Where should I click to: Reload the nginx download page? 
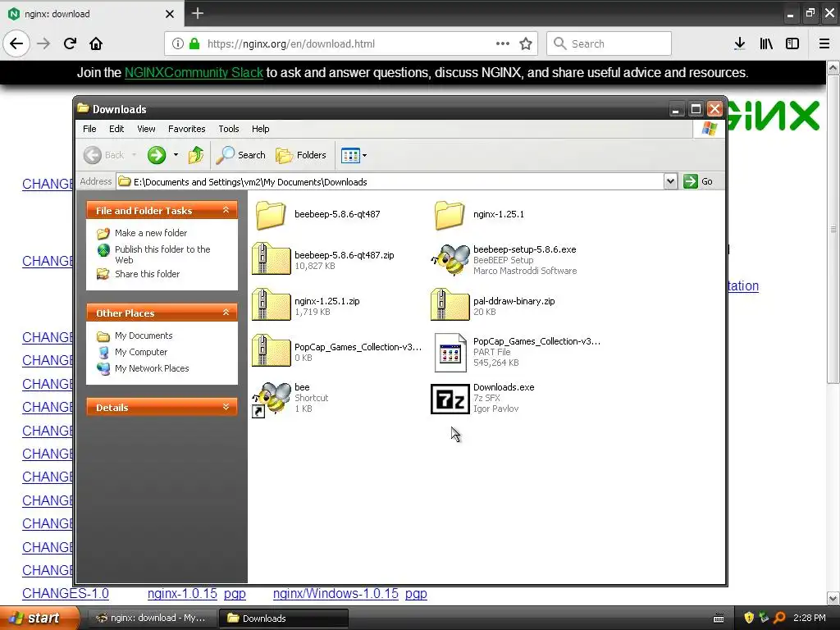click(70, 43)
